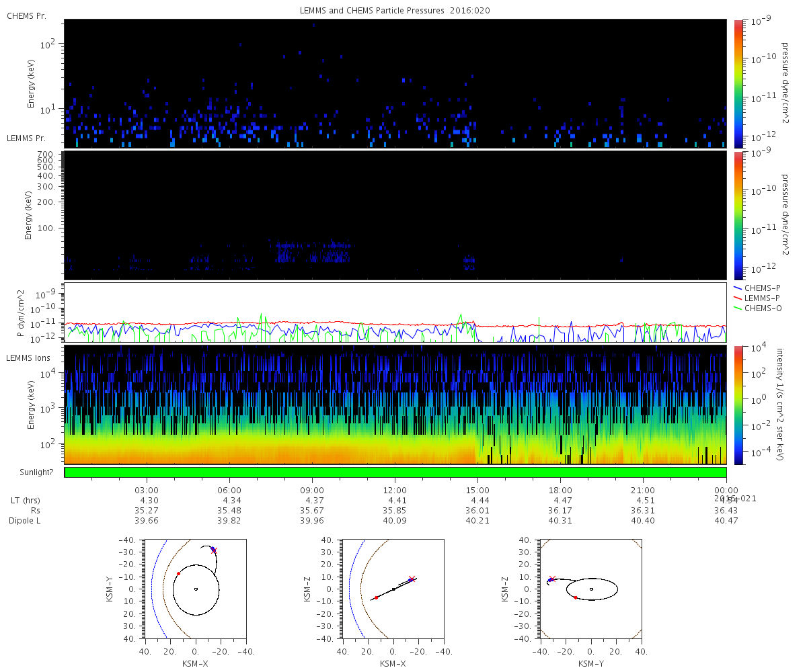The image size is (807, 672).
Task: Click the KSM-Y versus KSM-Z orbit plot
Action: coord(591,589)
